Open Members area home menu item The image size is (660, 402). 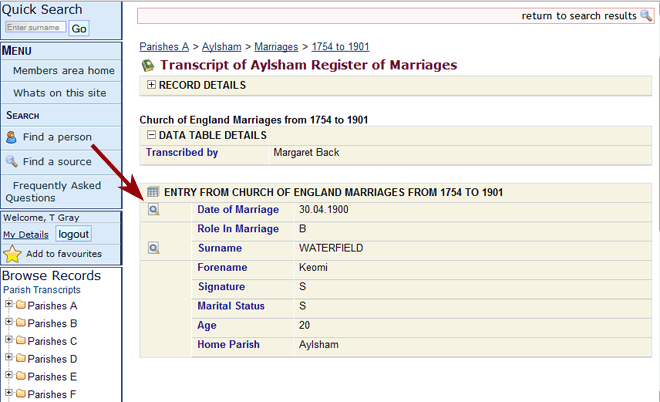tap(64, 70)
